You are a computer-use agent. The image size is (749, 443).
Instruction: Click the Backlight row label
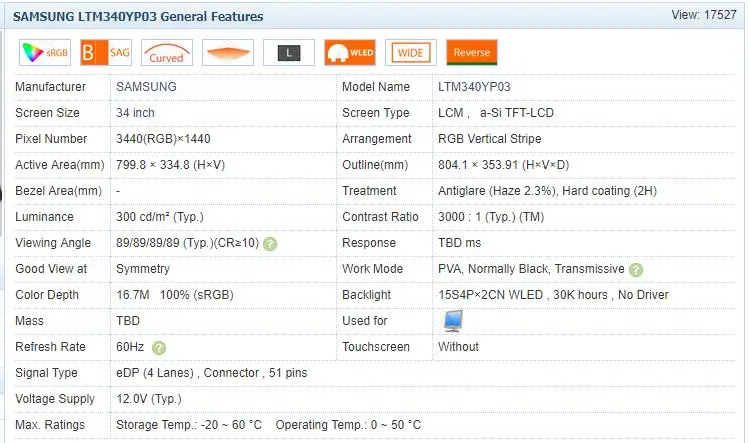(x=366, y=295)
